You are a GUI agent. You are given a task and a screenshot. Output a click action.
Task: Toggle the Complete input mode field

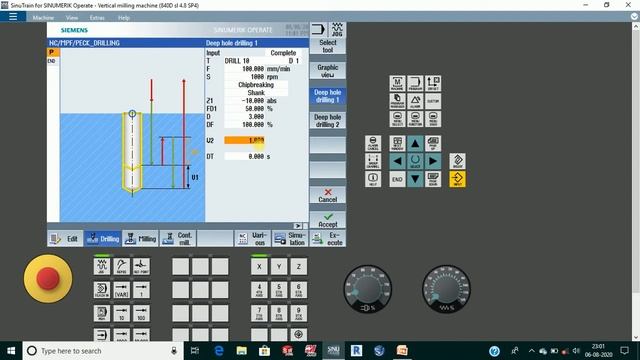tap(283, 53)
